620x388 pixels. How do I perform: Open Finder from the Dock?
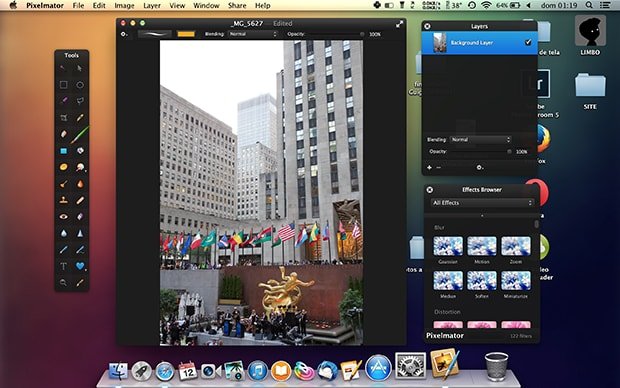[118, 371]
